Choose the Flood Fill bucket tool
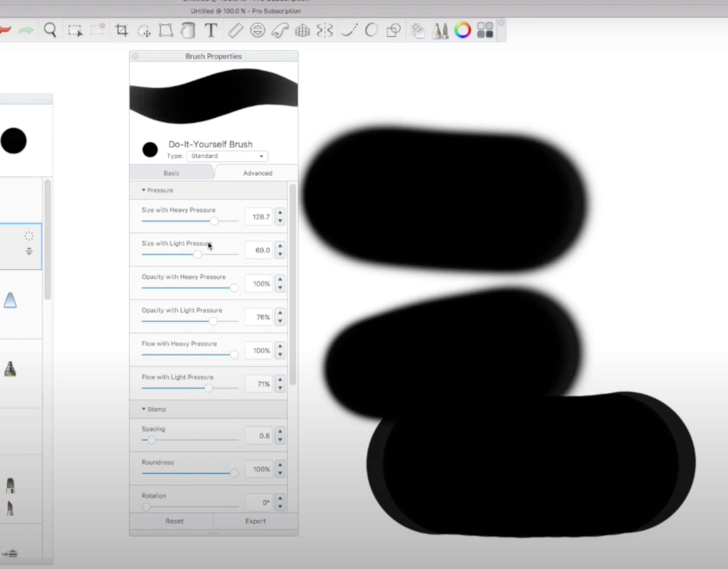The height and width of the screenshot is (569, 728). click(x=188, y=30)
